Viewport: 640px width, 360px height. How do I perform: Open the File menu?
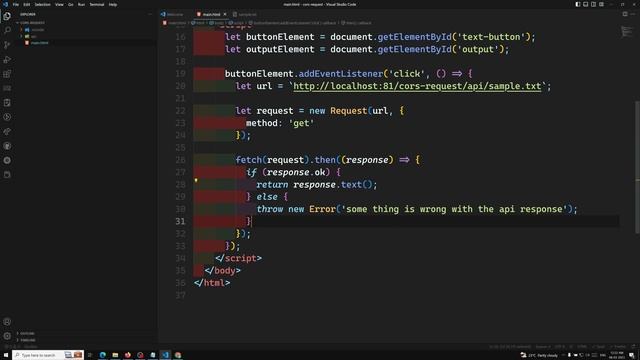[16, 4]
